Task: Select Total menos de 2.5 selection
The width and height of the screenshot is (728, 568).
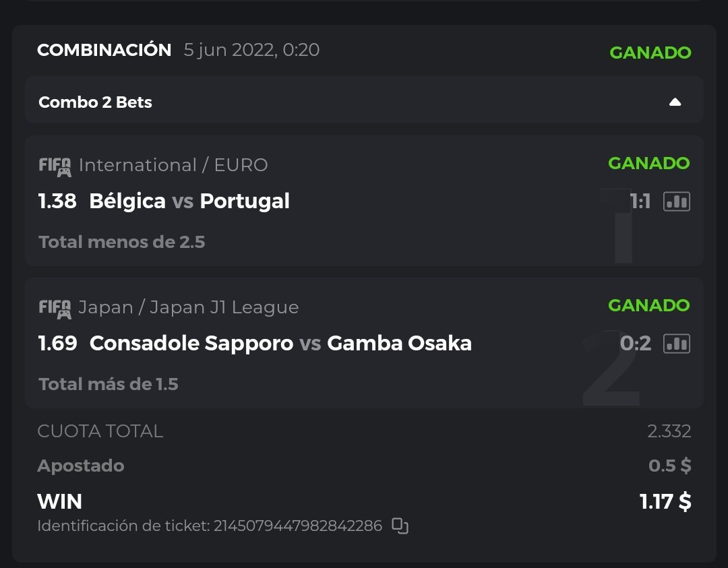Action: [x=122, y=242]
